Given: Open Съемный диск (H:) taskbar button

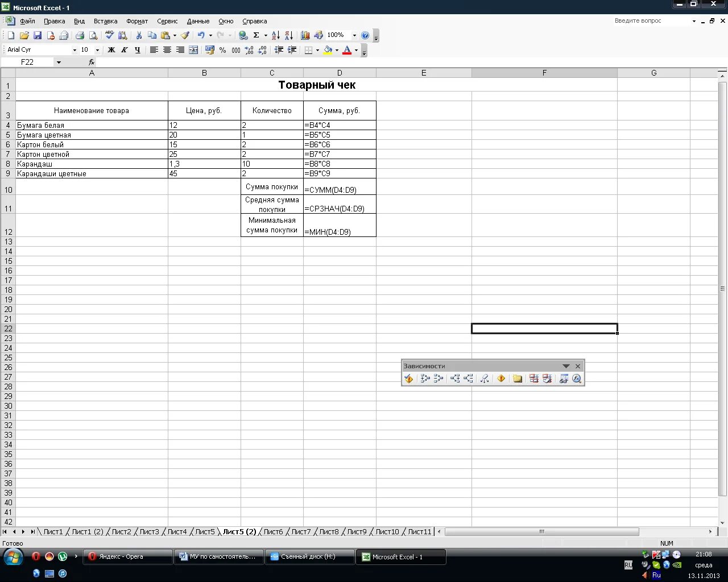Looking at the screenshot, I should pos(310,557).
